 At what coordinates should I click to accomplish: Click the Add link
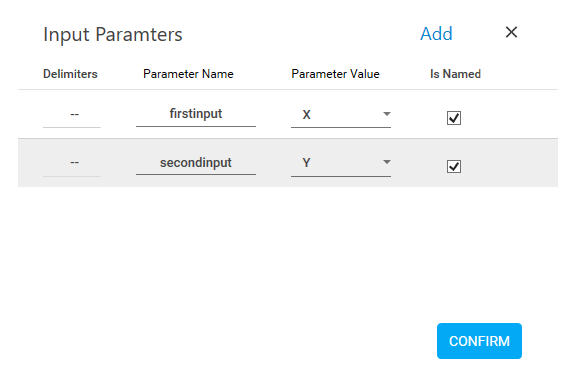click(436, 34)
